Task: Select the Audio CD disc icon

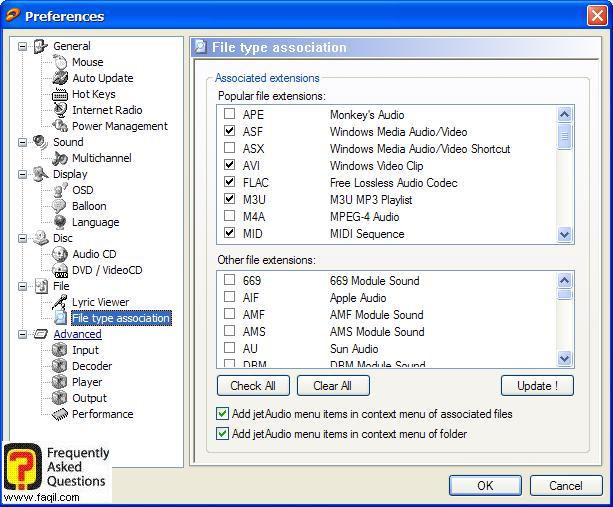Action: coord(60,254)
